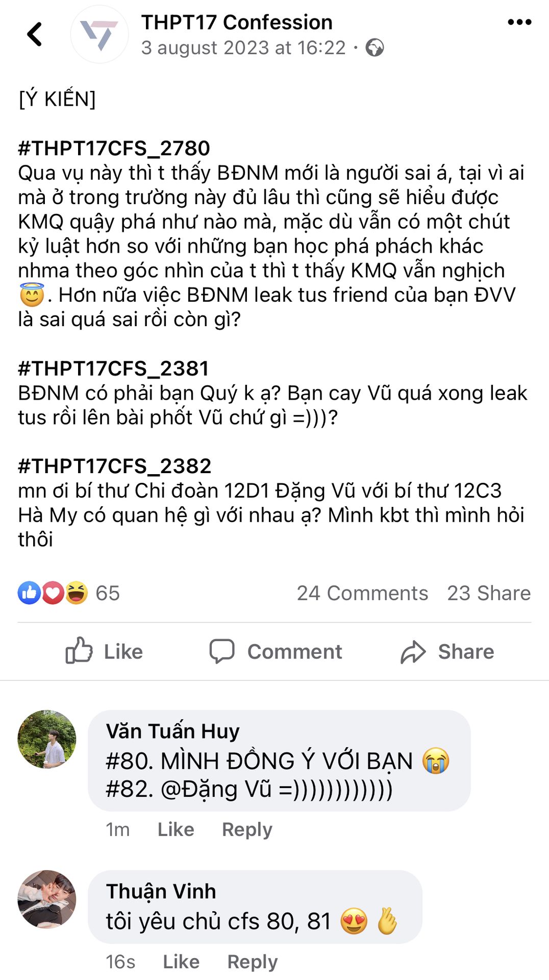Open hashtag #THPT17CFS_2780
The width and height of the screenshot is (549, 980).
[x=114, y=149]
